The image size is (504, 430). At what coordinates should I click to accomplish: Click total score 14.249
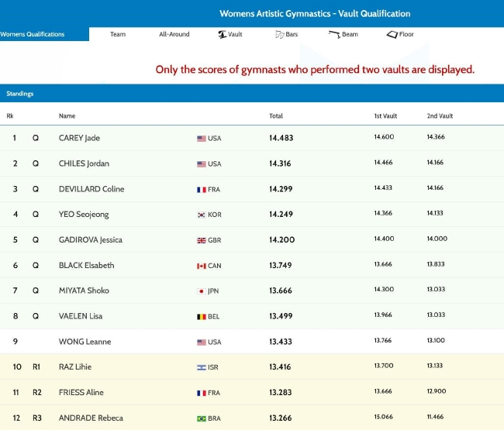point(281,214)
